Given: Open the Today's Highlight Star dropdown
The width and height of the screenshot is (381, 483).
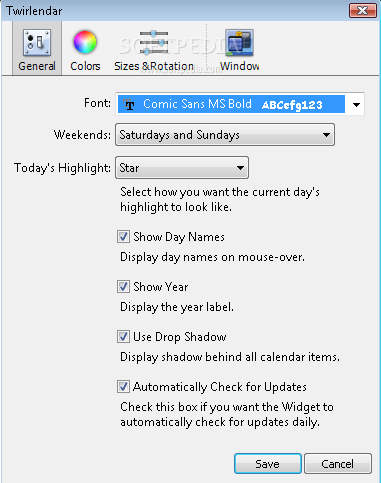Looking at the screenshot, I should [182, 168].
